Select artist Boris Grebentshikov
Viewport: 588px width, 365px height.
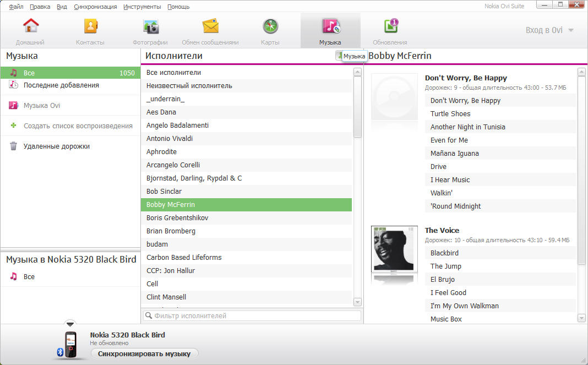(246, 217)
